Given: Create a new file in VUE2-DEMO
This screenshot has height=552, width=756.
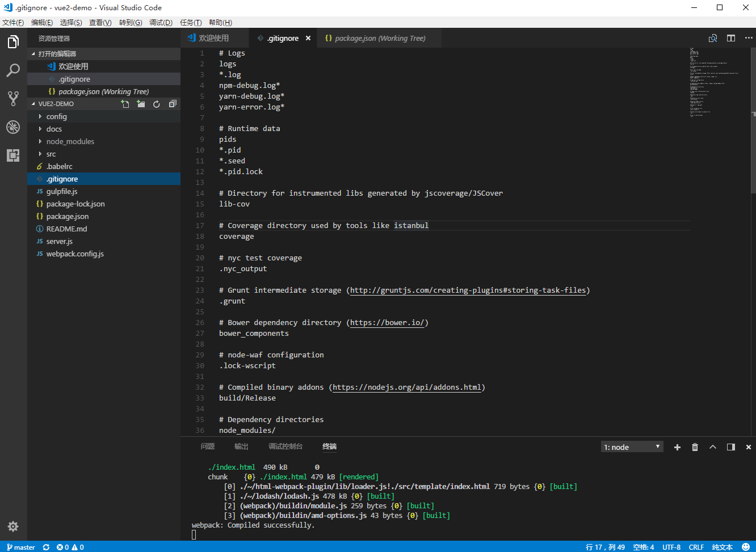Looking at the screenshot, I should [125, 104].
